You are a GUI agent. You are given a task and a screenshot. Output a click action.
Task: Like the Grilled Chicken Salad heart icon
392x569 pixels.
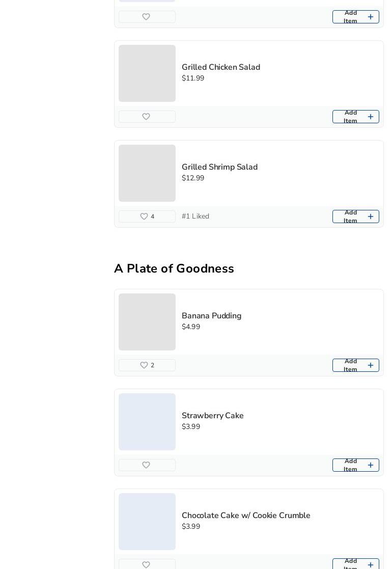[x=146, y=117]
